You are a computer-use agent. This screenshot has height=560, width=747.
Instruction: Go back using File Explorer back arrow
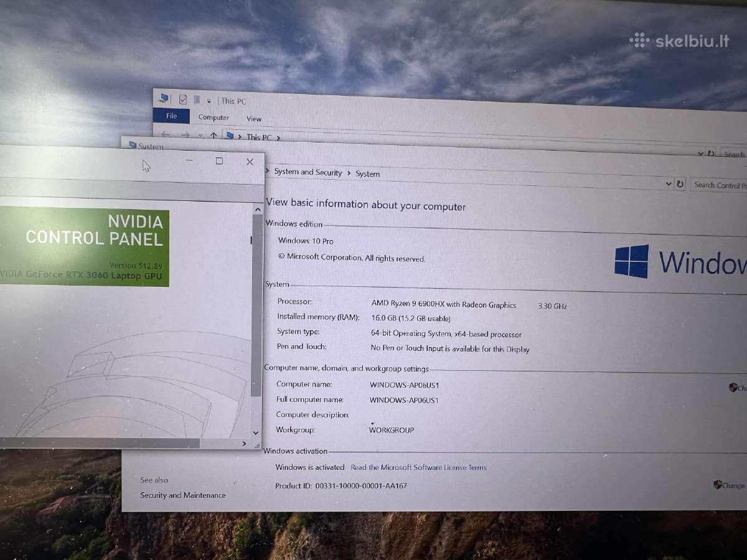(166, 134)
